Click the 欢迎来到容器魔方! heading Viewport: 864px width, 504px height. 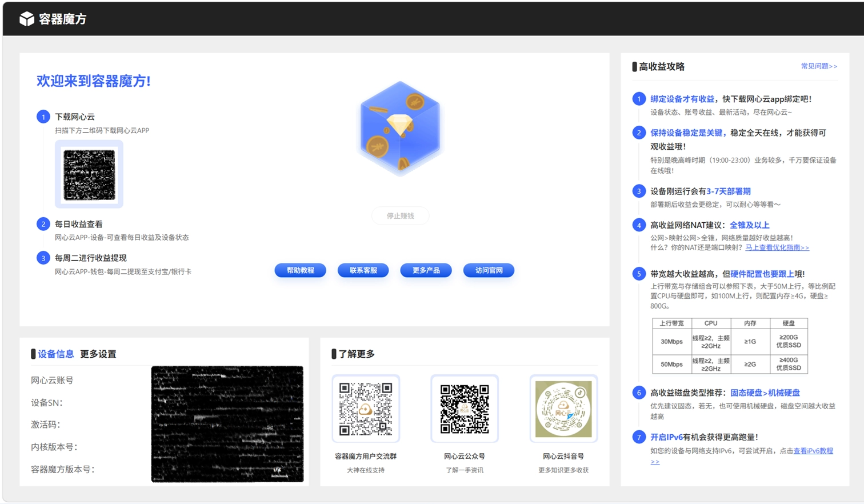pos(94,81)
